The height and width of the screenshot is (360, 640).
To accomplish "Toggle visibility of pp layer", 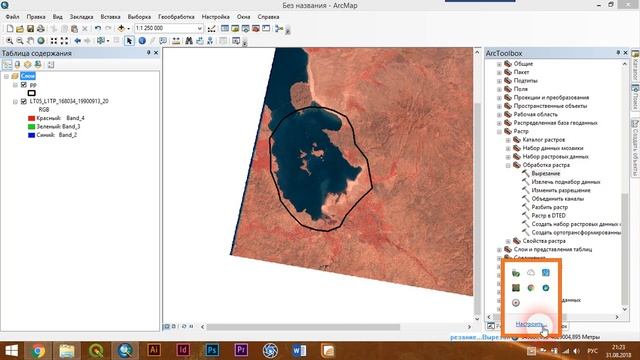I will [x=24, y=84].
